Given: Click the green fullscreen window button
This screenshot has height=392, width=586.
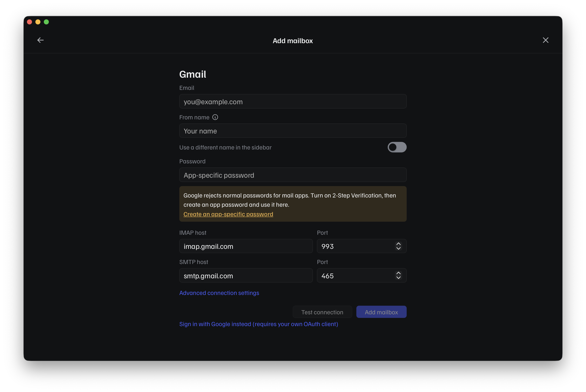Looking at the screenshot, I should (46, 22).
